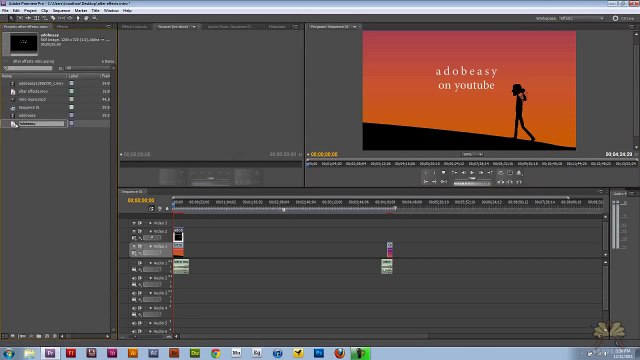Screen dimensions: 640x360
Task: Click Play in Program monitor
Action: pyautogui.click(x=472, y=173)
